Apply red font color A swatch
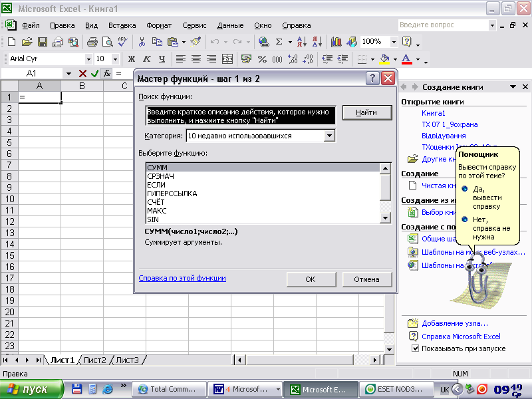 coord(406,59)
